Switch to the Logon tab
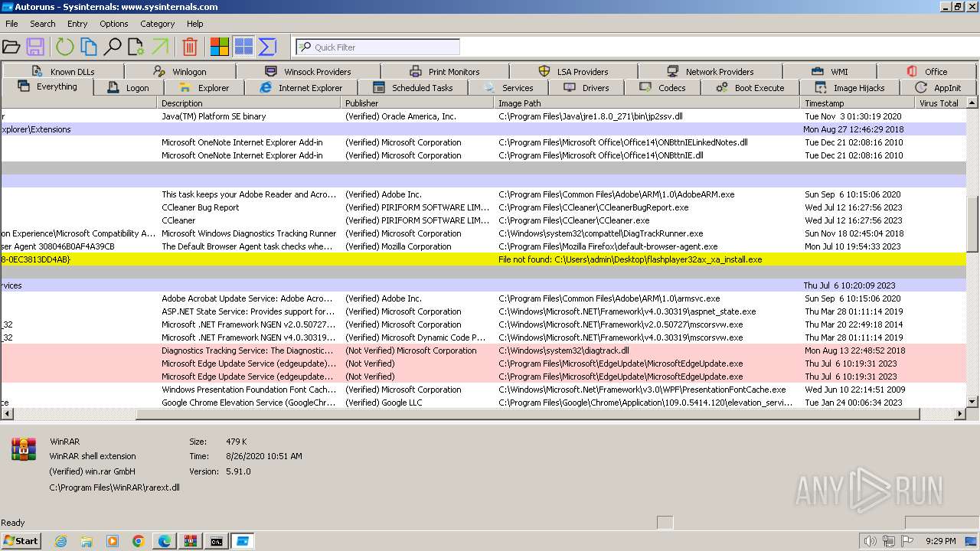Screen dimensions: 980x551 pos(129,88)
